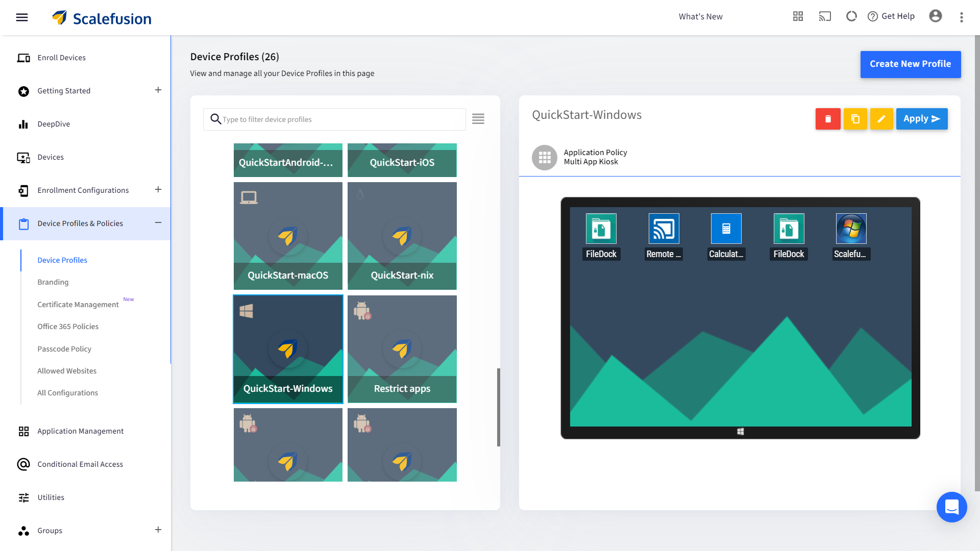
Task: Click the page's right vertical scrollbar
Action: (x=977, y=263)
